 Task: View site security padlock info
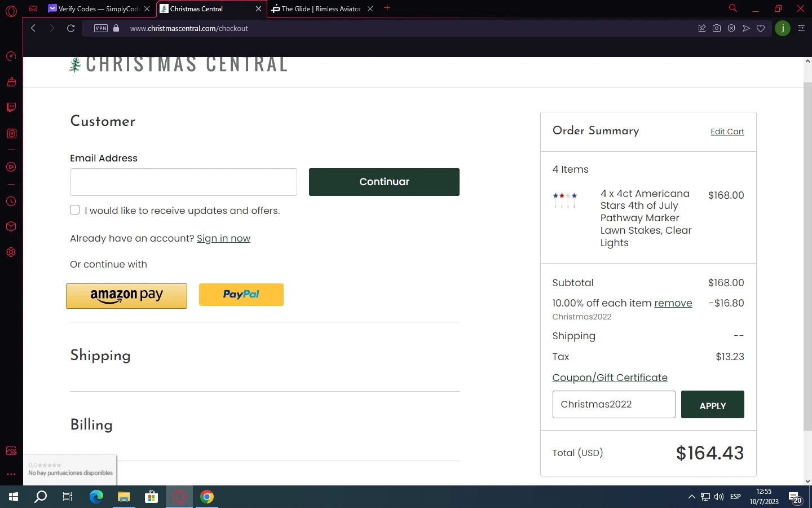(x=116, y=28)
